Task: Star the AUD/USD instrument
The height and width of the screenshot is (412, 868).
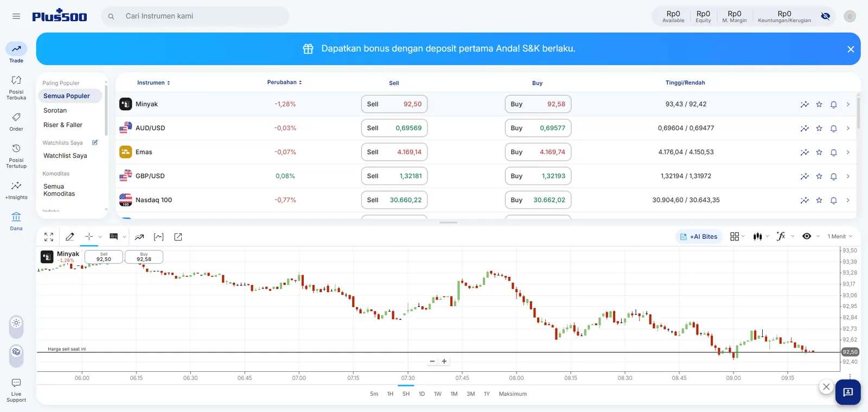Action: point(819,129)
